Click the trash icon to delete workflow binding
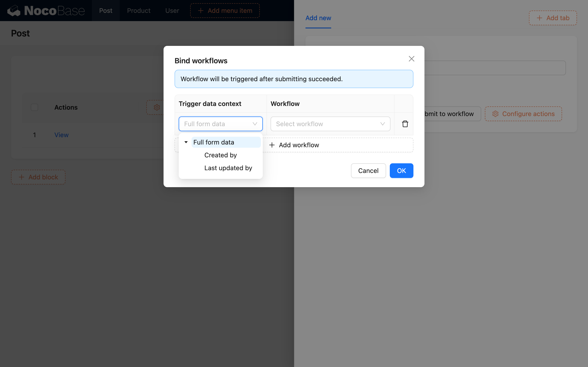588x367 pixels. click(x=405, y=124)
